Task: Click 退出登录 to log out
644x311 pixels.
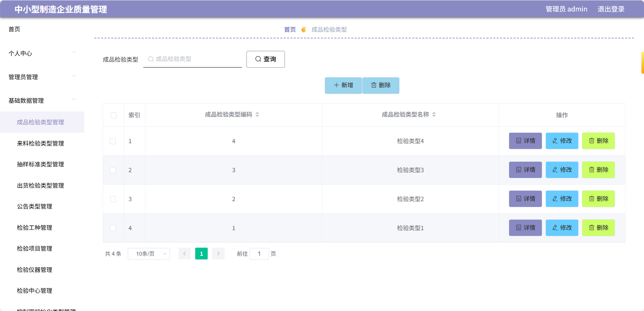Action: 611,9
